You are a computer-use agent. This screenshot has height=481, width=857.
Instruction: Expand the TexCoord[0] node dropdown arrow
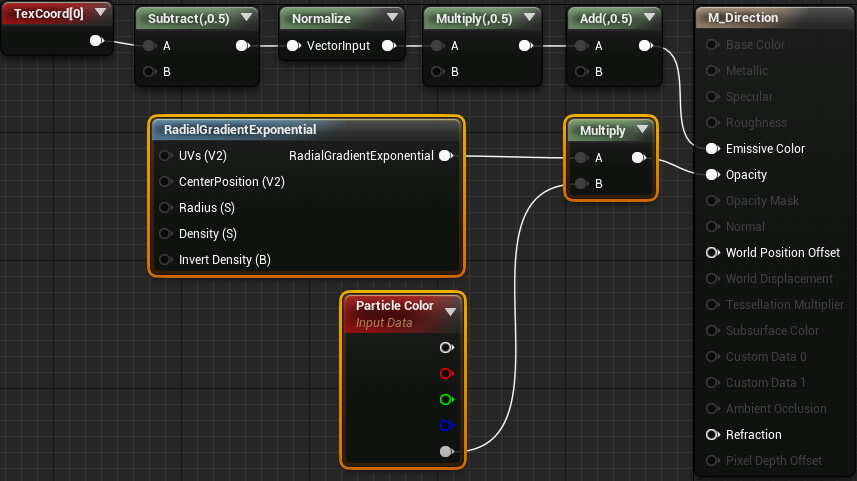(x=101, y=13)
